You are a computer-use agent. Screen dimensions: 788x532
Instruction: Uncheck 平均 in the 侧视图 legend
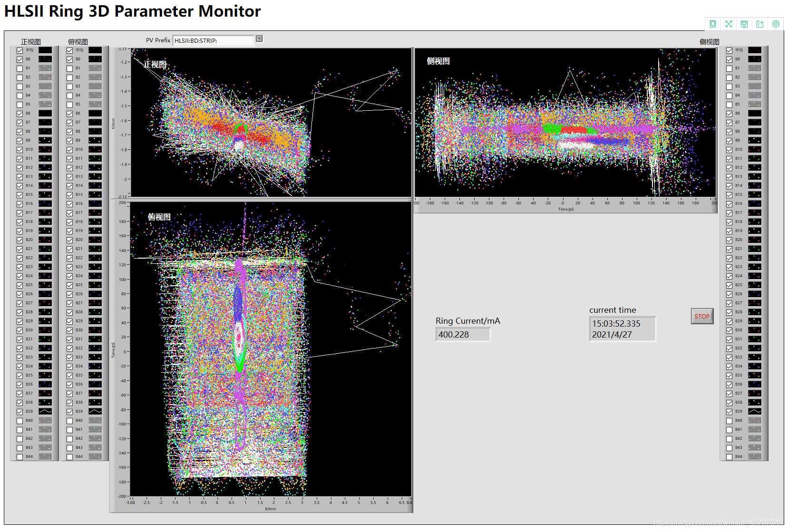tap(729, 50)
